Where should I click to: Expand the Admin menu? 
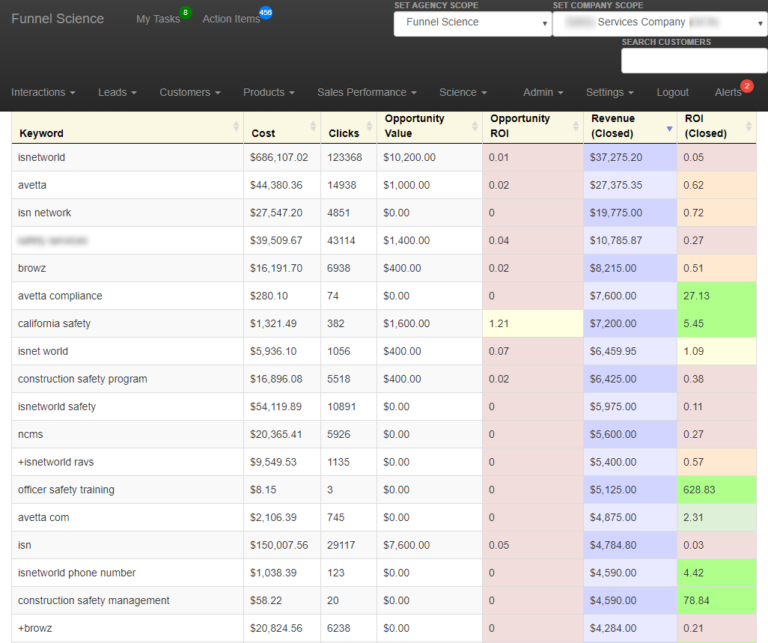(x=543, y=92)
